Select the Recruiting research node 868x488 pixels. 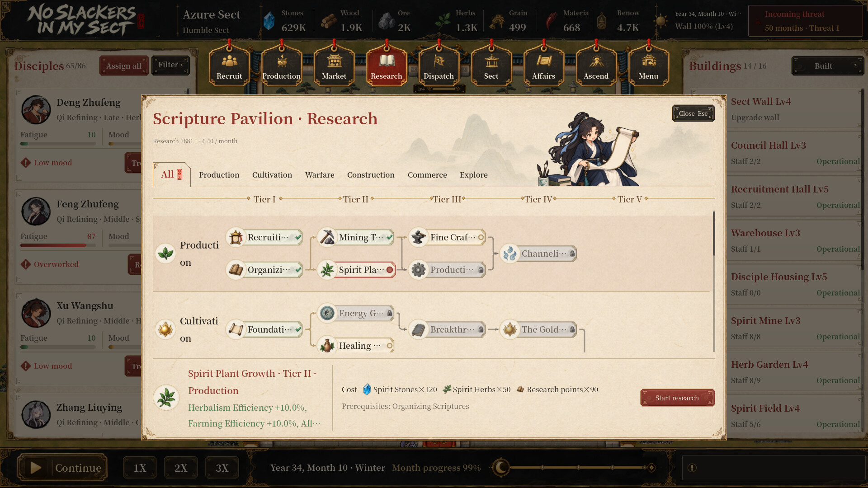264,237
